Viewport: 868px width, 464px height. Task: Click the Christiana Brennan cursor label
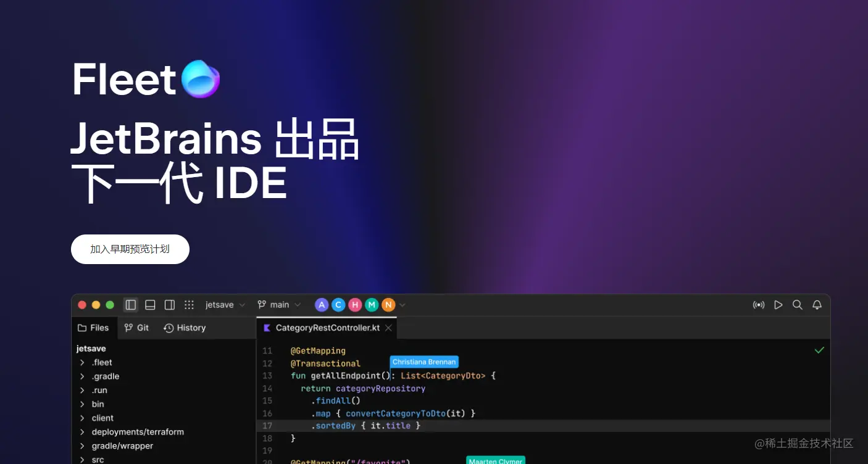(424, 362)
